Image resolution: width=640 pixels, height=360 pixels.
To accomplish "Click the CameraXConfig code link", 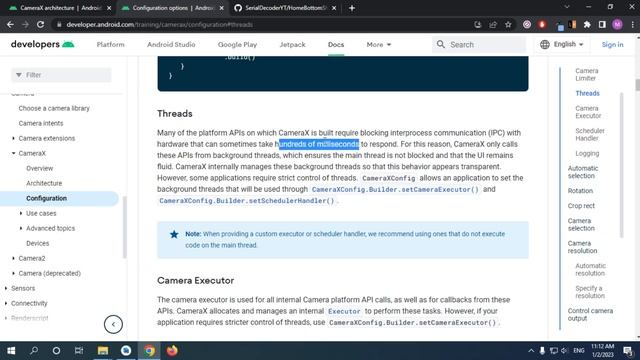I will (389, 178).
